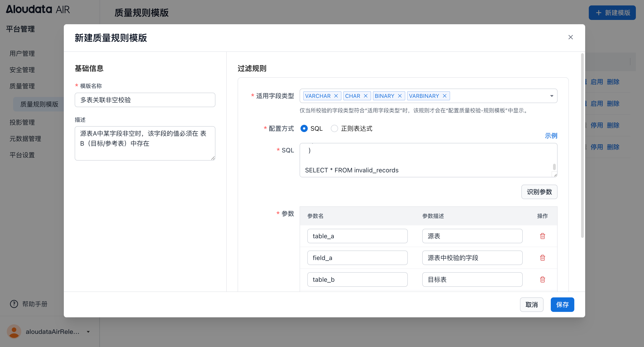644x347 pixels.
Task: Delete the table_b parameter row
Action: point(542,280)
